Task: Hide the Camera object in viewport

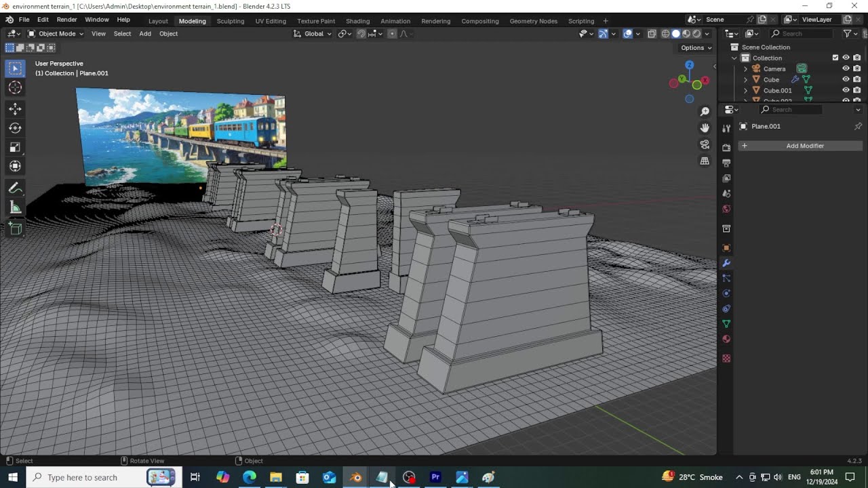Action: click(846, 68)
